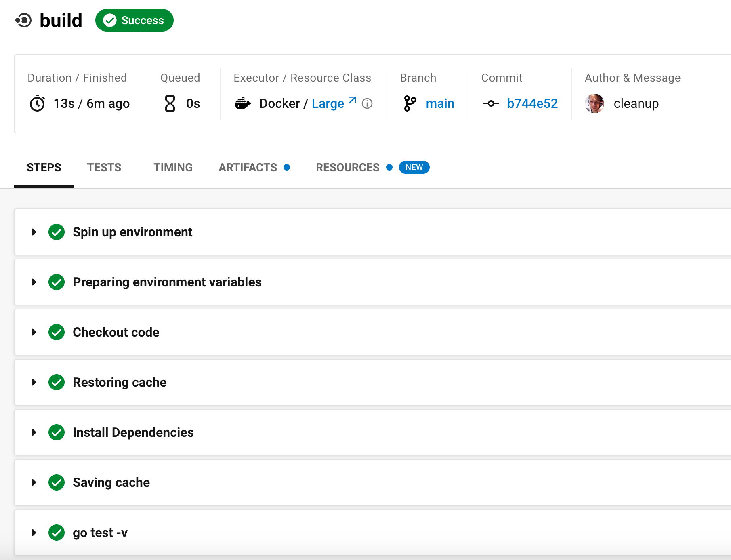
Task: Click the Docker whale executor icon
Action: (243, 104)
